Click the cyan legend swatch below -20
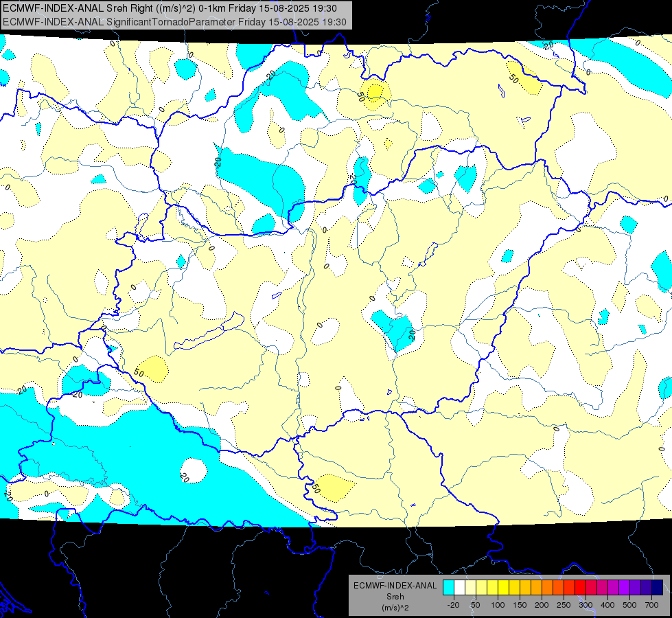 (448, 587)
